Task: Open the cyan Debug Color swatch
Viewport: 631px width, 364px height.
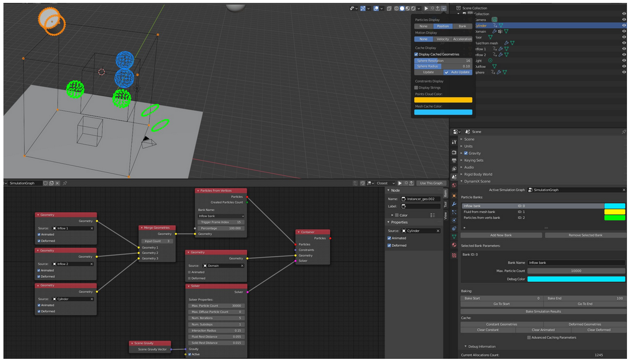Action: [576, 279]
